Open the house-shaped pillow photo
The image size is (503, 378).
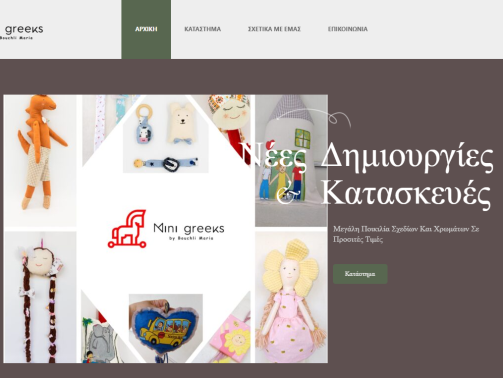(291, 161)
